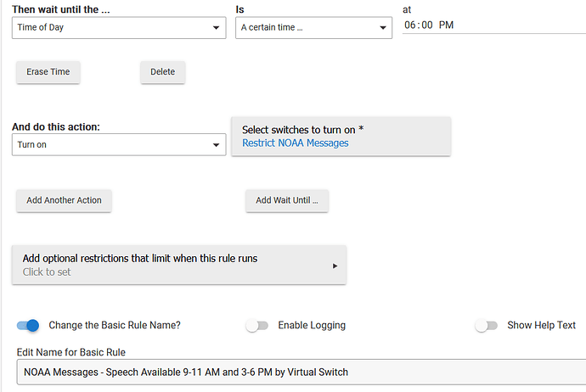Click the Delete button
Screen dimensions: 586x392
pyautogui.click(x=162, y=72)
